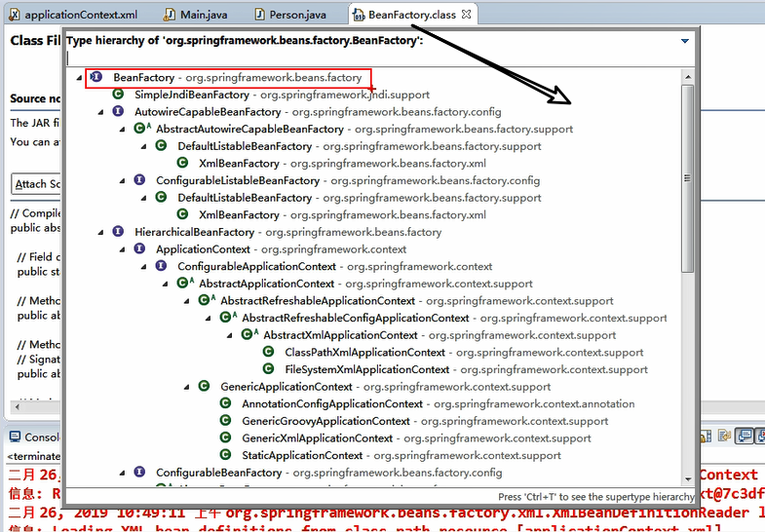Click the AbstractRefreshableApplicationContext class icon
The image size is (765, 532).
coord(207,300)
